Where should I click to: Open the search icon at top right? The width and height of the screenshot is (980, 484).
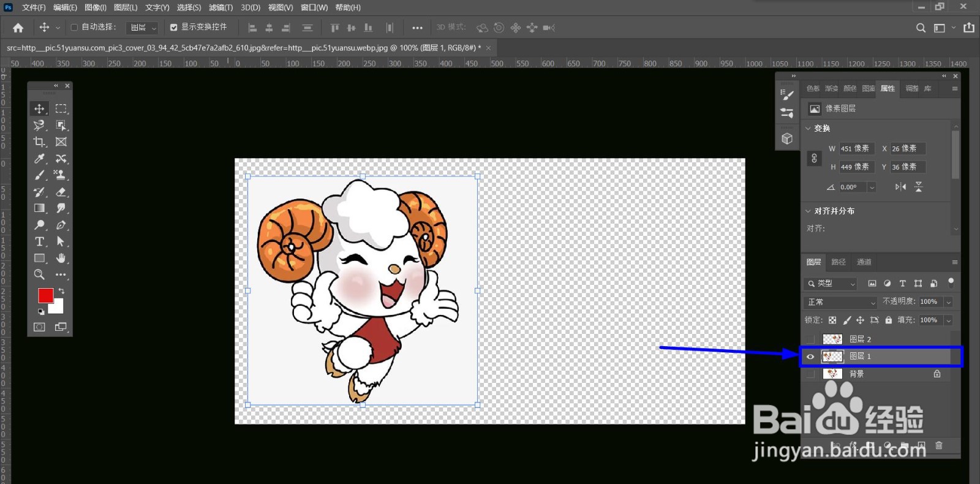tap(921, 28)
